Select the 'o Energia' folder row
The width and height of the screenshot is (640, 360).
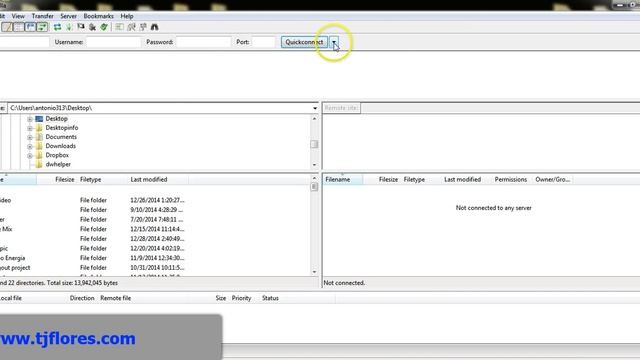pyautogui.click(x=155, y=258)
